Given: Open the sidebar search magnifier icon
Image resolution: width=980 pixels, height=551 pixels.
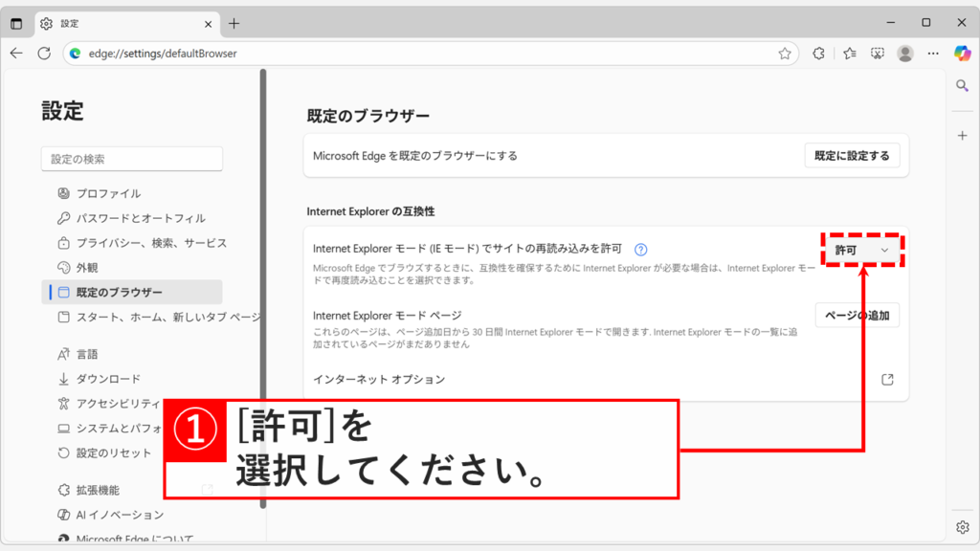Looking at the screenshot, I should 962,85.
